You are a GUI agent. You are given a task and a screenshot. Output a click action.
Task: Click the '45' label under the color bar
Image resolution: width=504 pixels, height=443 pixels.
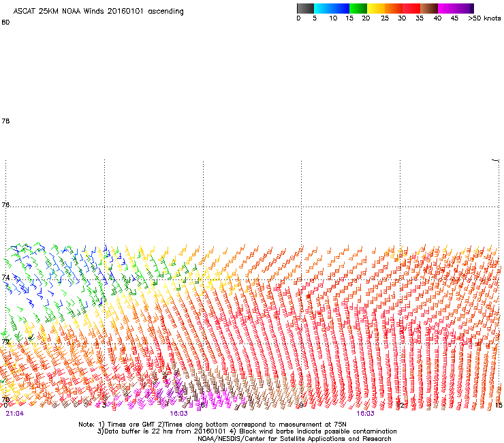[454, 18]
